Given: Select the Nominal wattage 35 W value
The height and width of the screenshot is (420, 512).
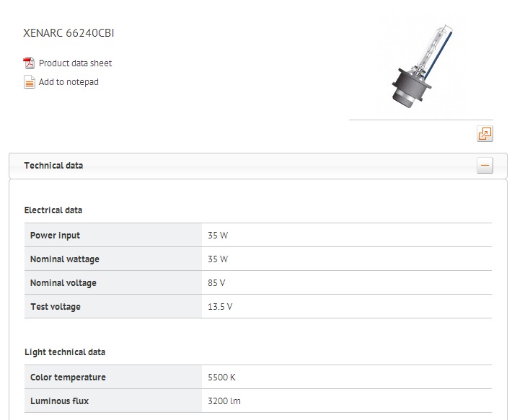Looking at the screenshot, I should point(218,259).
